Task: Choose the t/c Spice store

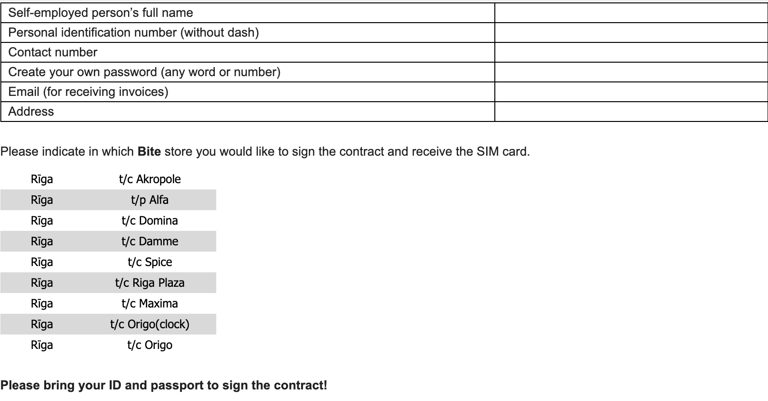Action: pos(108,262)
